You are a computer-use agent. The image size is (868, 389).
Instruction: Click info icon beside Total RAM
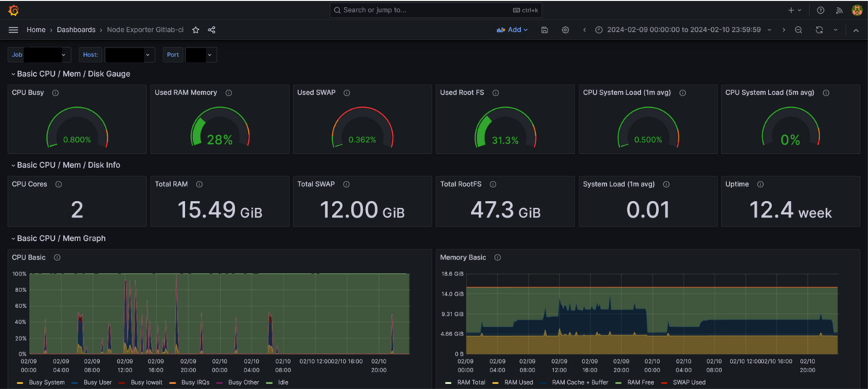(x=200, y=184)
